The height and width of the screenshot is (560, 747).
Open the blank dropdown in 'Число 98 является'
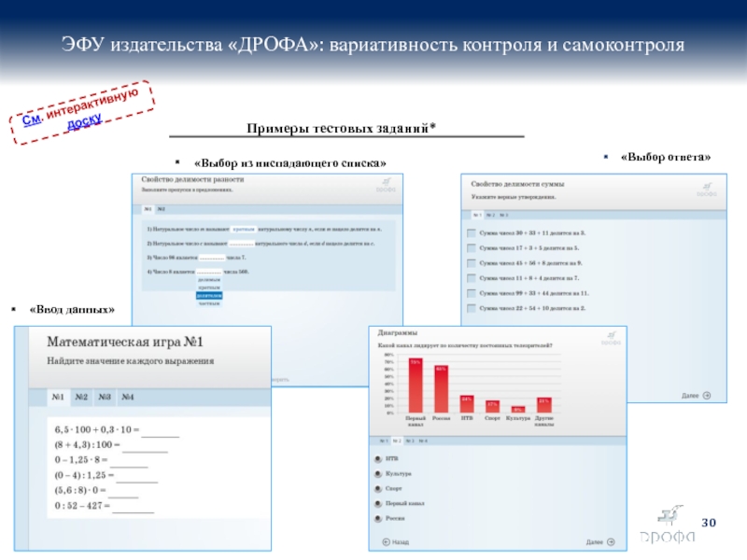click(212, 258)
